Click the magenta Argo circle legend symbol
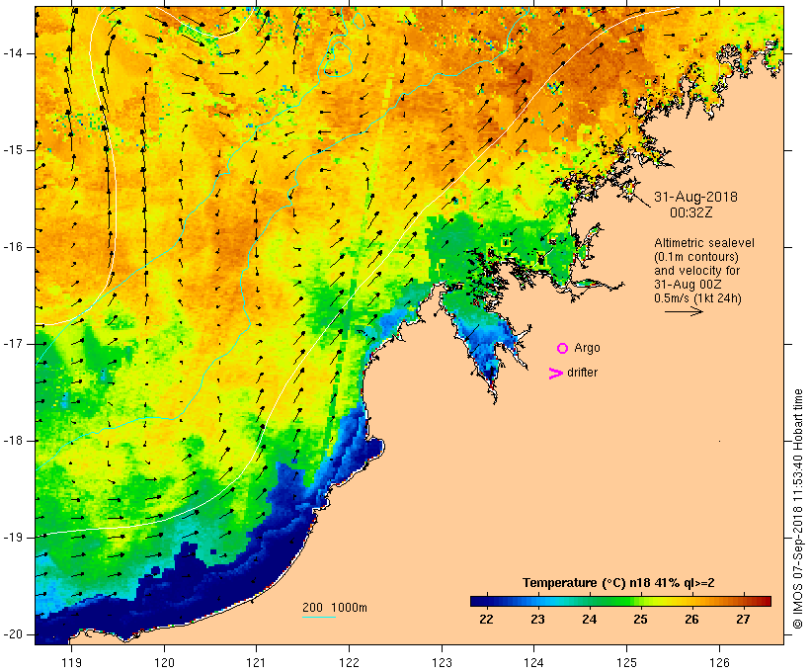Image resolution: width=810 pixels, height=672 pixels. click(563, 349)
